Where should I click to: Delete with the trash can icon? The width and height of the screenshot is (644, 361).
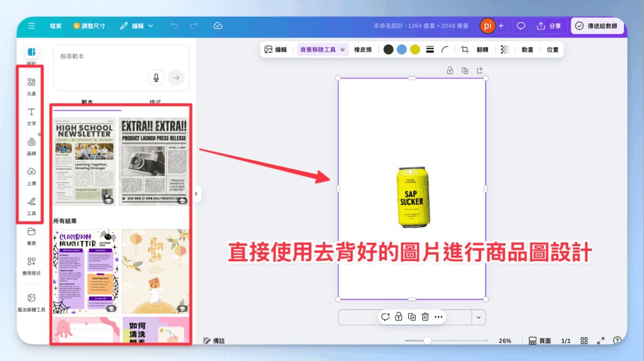tap(425, 317)
